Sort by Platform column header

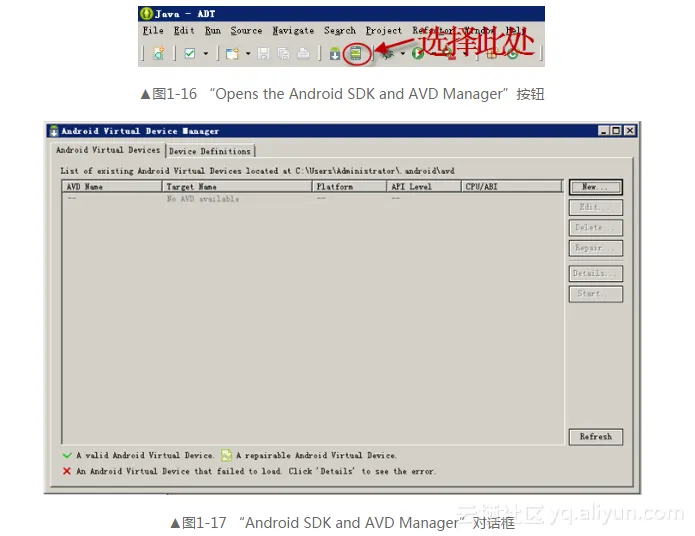click(x=349, y=187)
